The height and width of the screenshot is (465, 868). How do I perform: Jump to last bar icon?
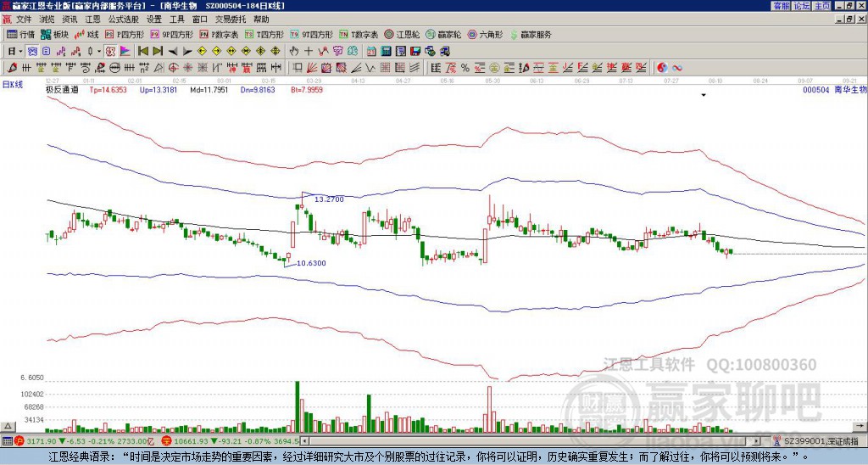(158, 51)
